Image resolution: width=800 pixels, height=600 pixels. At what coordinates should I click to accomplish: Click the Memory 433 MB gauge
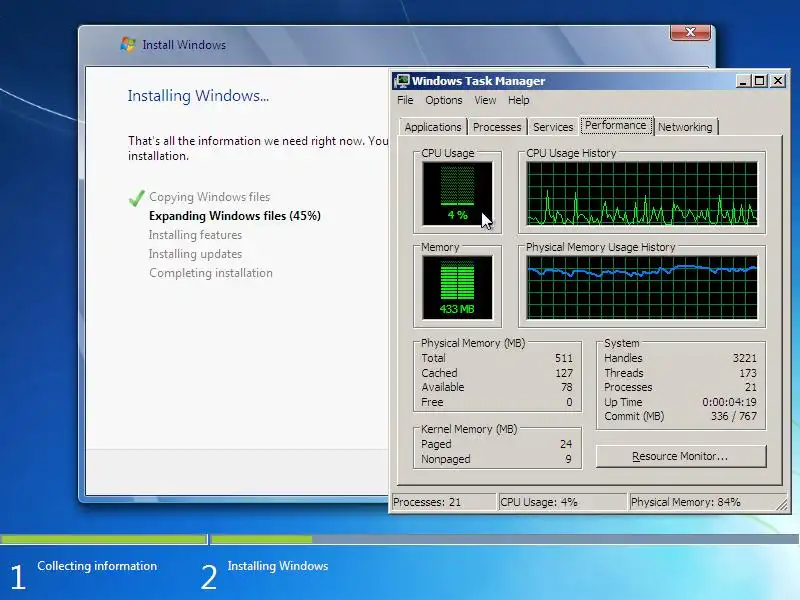pyautogui.click(x=457, y=288)
